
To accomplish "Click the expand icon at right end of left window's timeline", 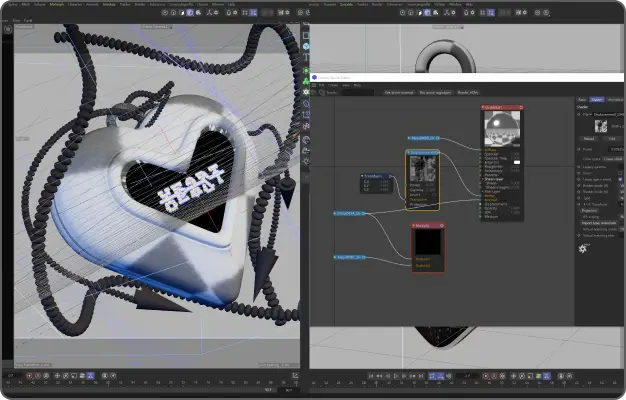I will pyautogui.click(x=295, y=376).
